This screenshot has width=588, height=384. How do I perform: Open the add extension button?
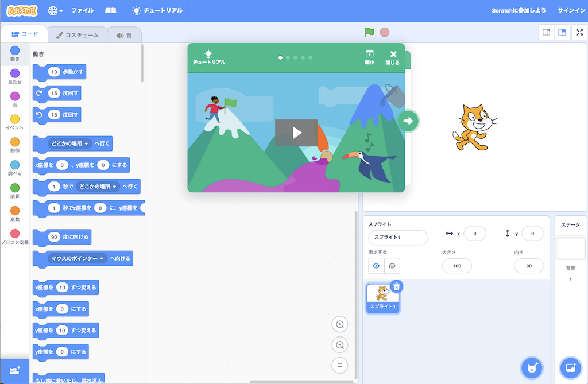coord(14,370)
